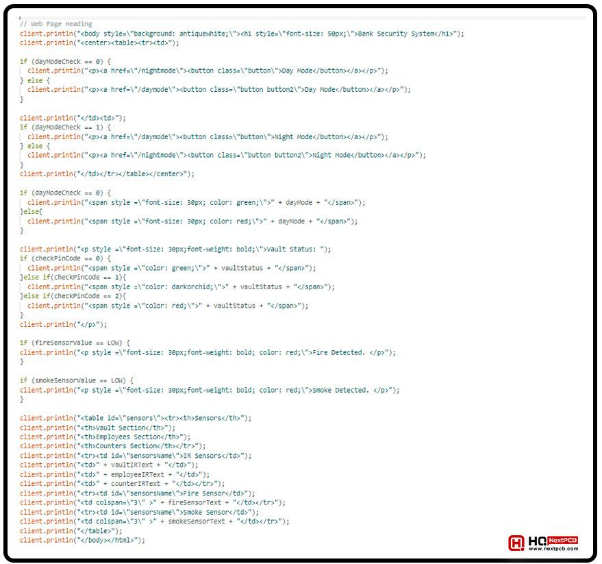Place cursor on the dayModeCheck == 1 condition
The height and width of the screenshot is (564, 602).
pos(60,127)
